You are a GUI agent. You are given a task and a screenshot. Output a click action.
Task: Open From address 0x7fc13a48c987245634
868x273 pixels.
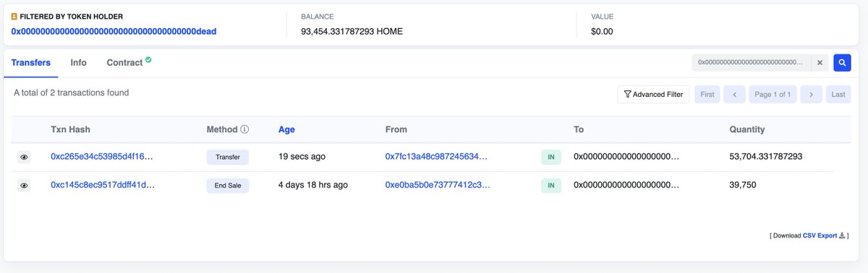437,156
